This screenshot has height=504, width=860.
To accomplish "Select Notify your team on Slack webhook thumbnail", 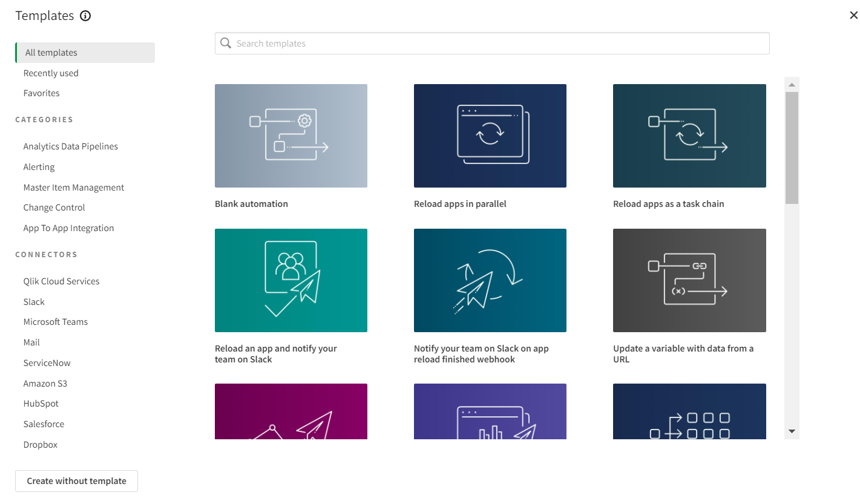I will pos(490,280).
